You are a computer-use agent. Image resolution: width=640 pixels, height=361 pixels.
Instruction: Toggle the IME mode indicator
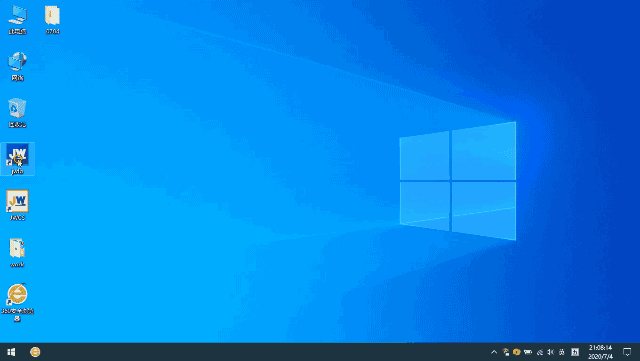coord(575,352)
